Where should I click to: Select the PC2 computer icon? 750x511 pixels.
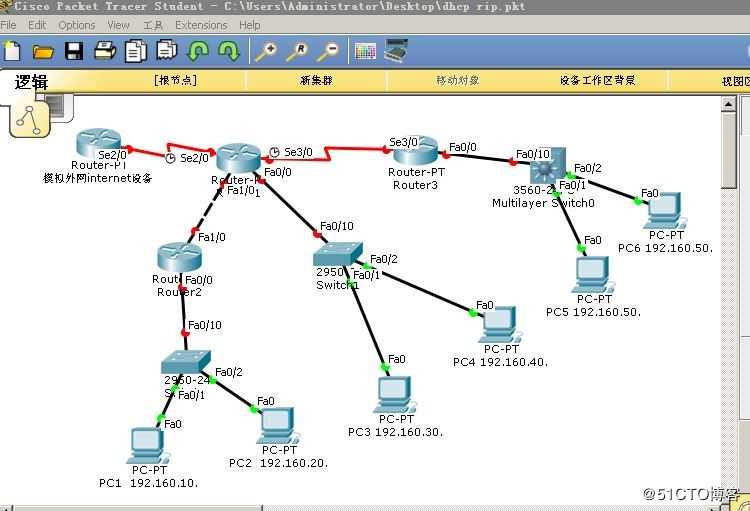click(x=278, y=425)
